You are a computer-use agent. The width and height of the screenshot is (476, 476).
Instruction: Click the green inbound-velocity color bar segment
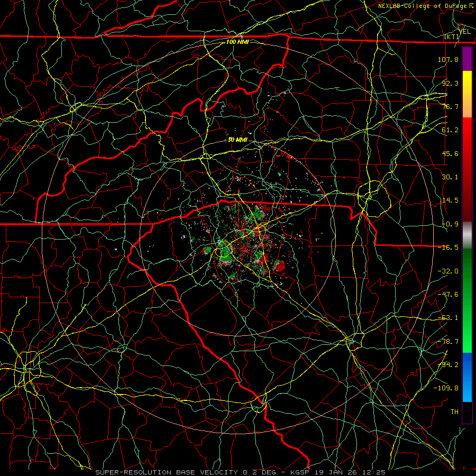[467, 300]
